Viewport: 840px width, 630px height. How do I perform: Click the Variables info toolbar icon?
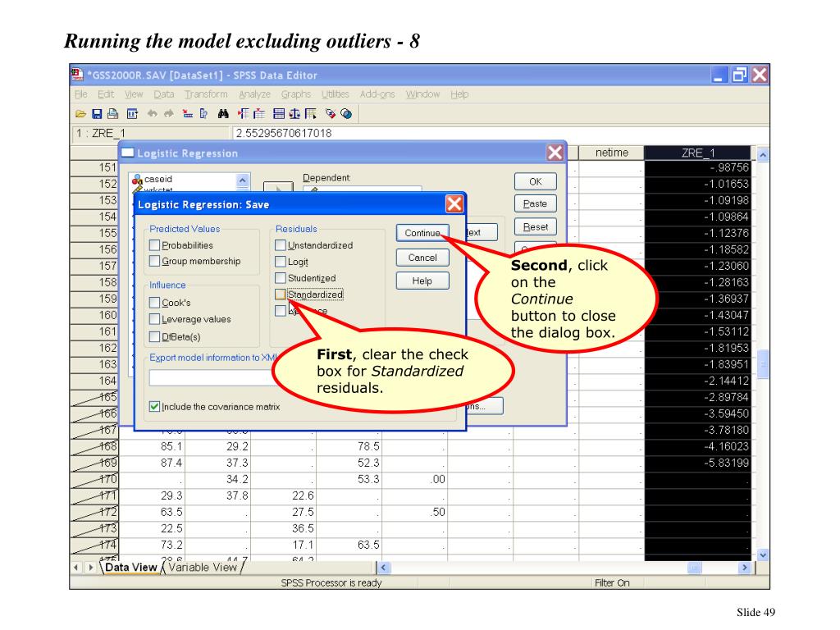click(x=203, y=113)
